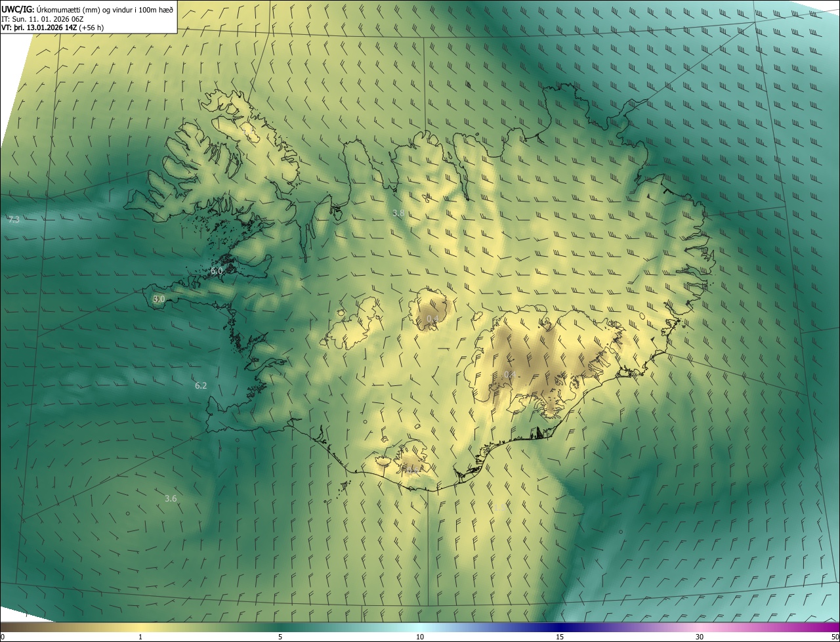Click the IT: Sun. 11. 01. 2026 06Z line
The image size is (840, 642).
(x=42, y=18)
